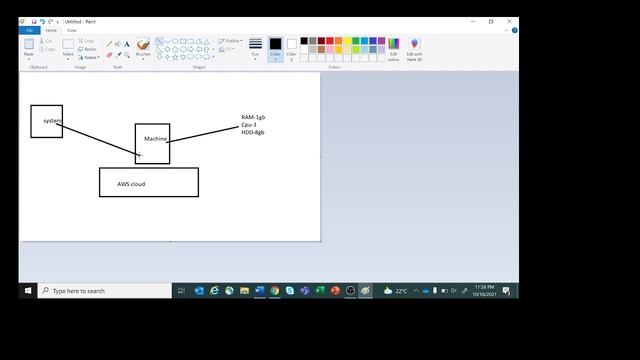Click the Windows taskbar search box

[105, 291]
